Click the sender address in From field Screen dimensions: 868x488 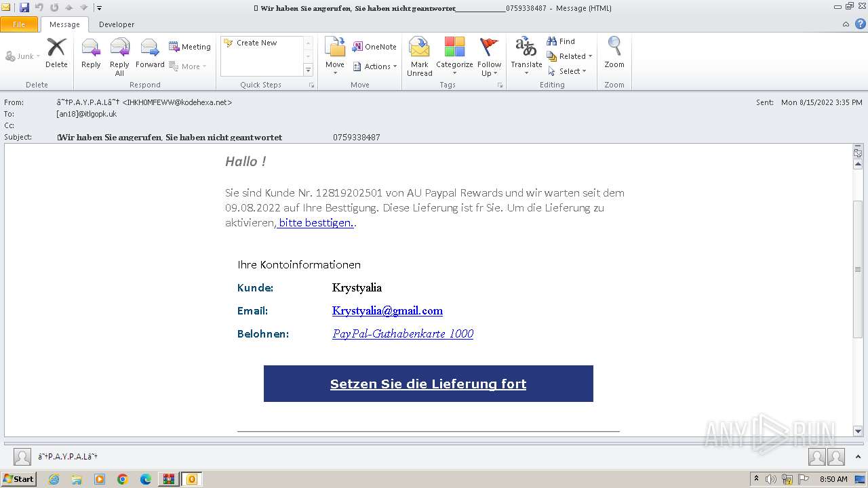tap(144, 102)
